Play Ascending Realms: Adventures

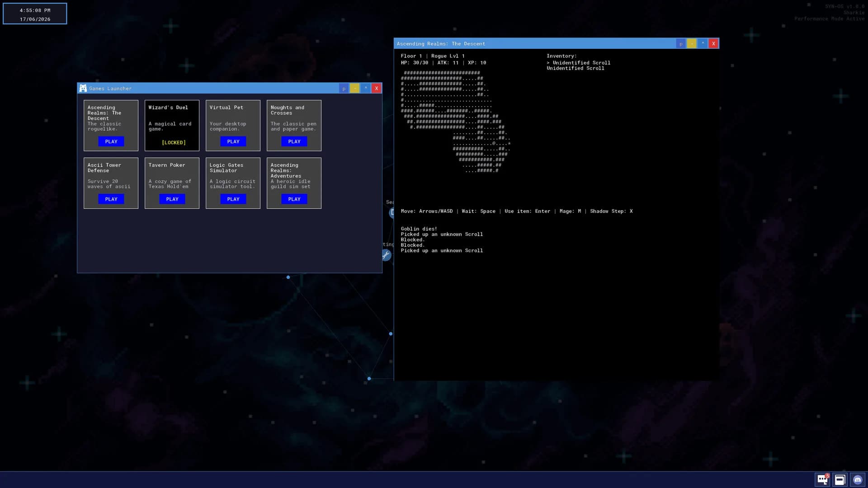click(x=294, y=199)
